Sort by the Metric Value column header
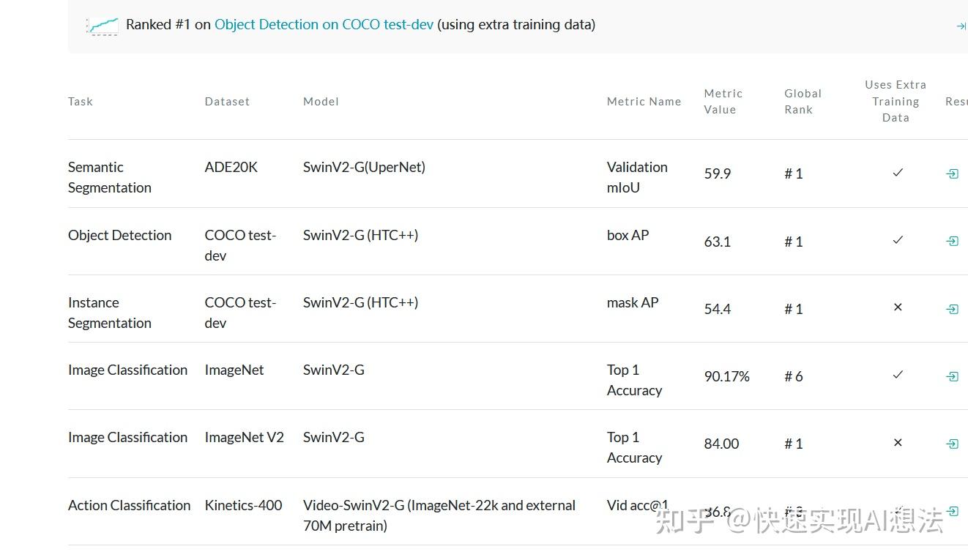The width and height of the screenshot is (968, 560). pyautogui.click(x=723, y=101)
